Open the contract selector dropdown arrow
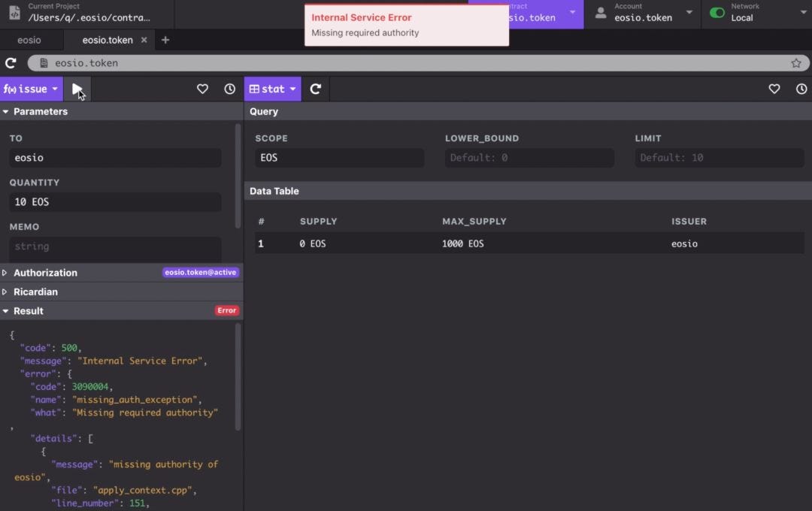Screen dimensions: 812x511 [x=572, y=12]
